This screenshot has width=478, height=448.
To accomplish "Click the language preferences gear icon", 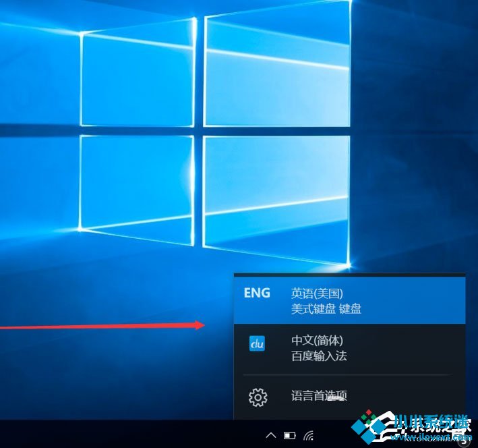I will click(258, 397).
